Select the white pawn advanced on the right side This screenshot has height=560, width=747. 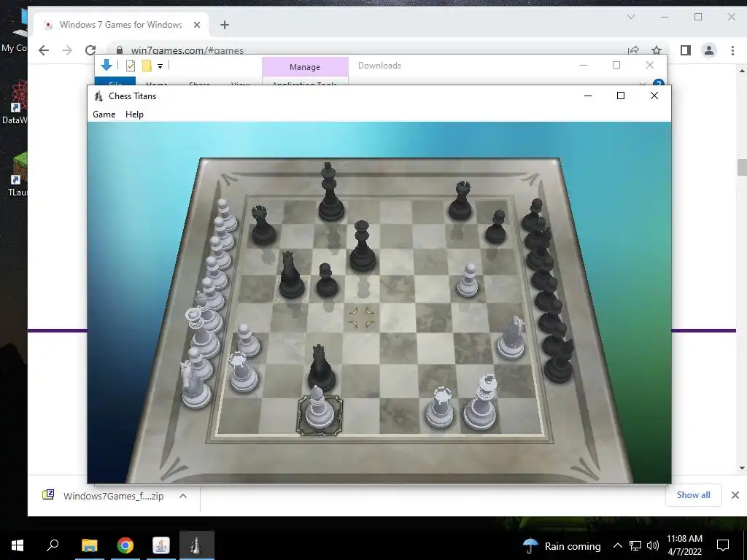(x=468, y=281)
